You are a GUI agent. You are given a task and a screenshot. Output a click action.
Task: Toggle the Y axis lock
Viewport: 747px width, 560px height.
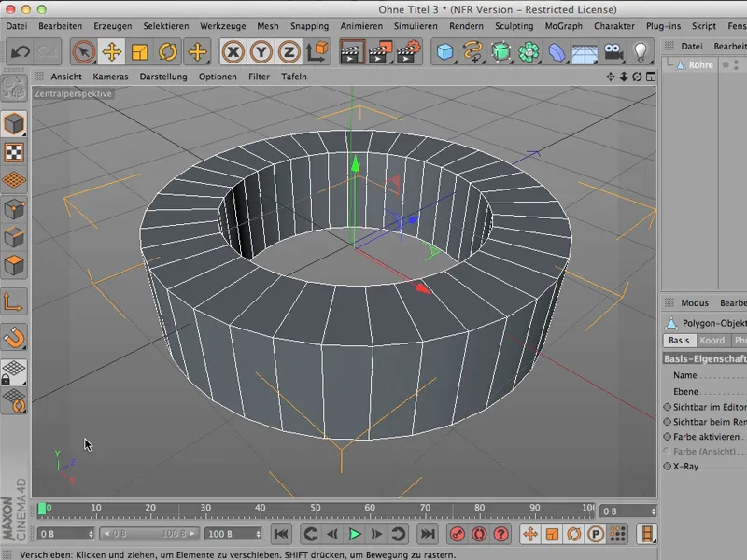pos(261,52)
